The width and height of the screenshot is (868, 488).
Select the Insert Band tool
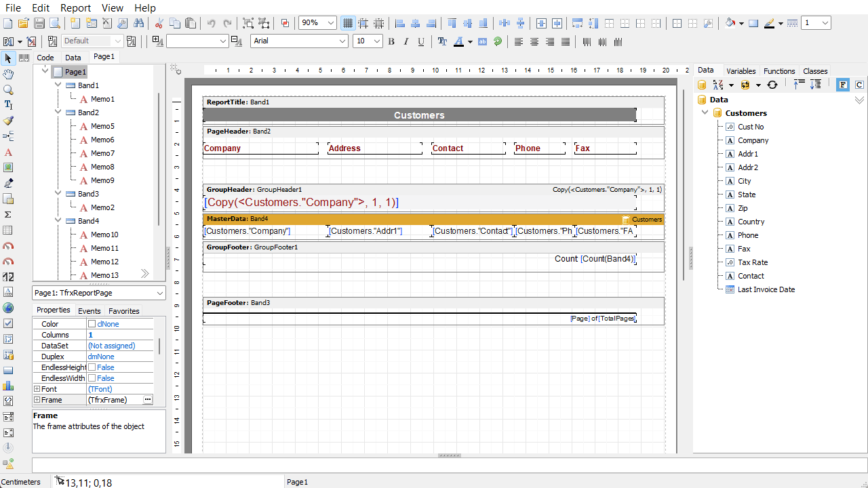[8, 136]
